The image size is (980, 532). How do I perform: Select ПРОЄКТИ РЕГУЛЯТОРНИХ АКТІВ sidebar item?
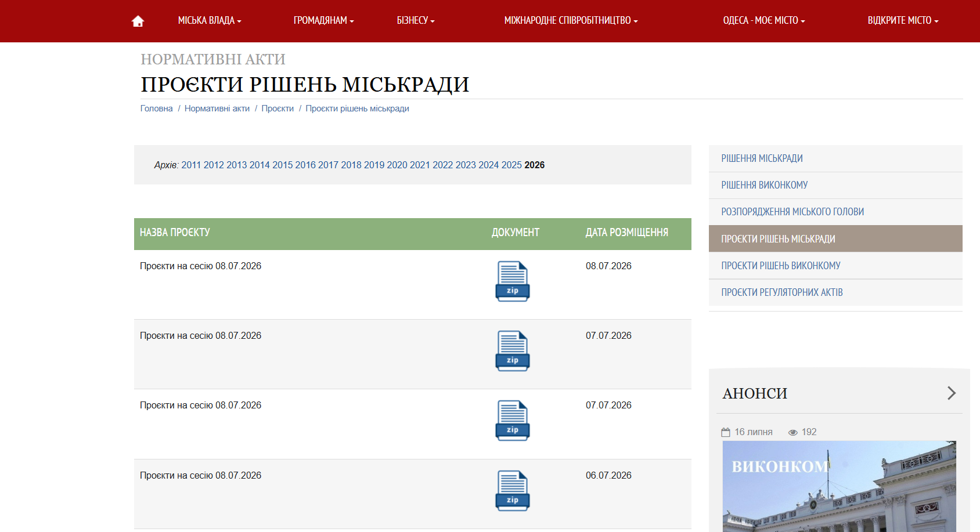(x=835, y=292)
